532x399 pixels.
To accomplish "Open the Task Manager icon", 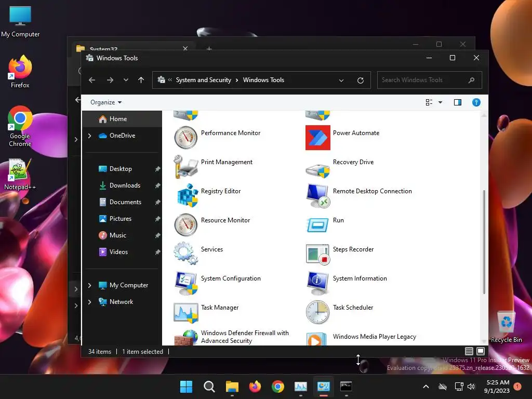I will pyautogui.click(x=185, y=312).
